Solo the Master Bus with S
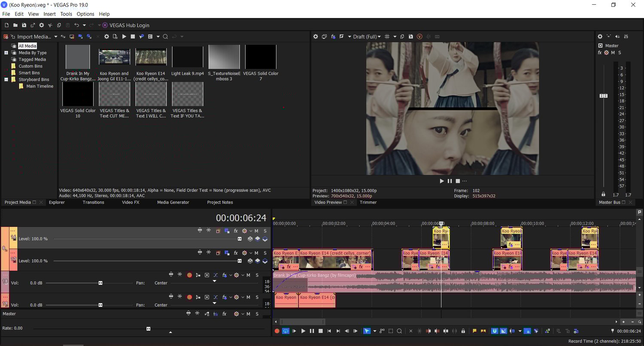 tap(620, 52)
